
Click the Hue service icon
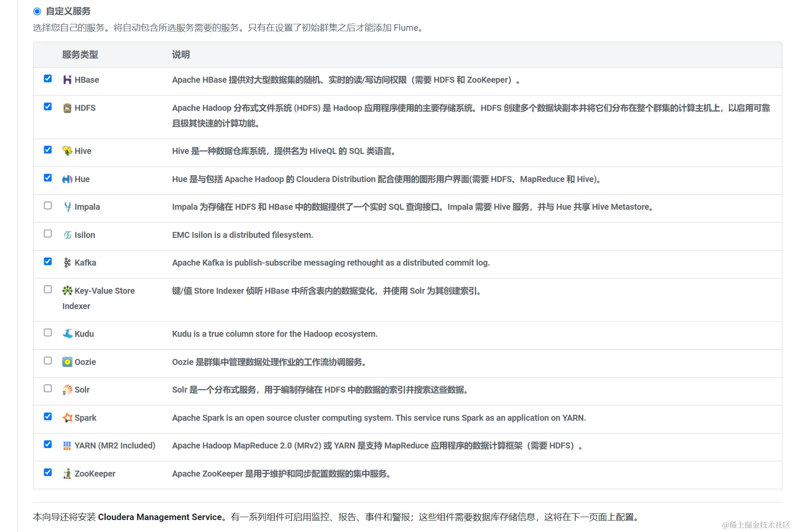pos(67,179)
